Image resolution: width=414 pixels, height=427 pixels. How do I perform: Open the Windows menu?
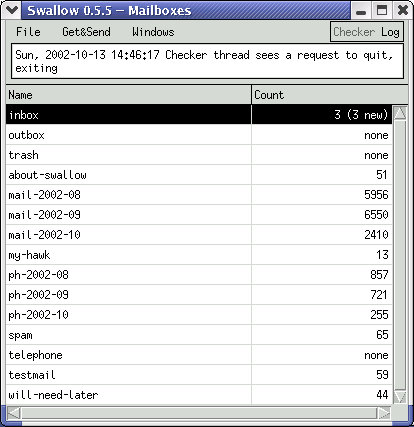pos(153,32)
